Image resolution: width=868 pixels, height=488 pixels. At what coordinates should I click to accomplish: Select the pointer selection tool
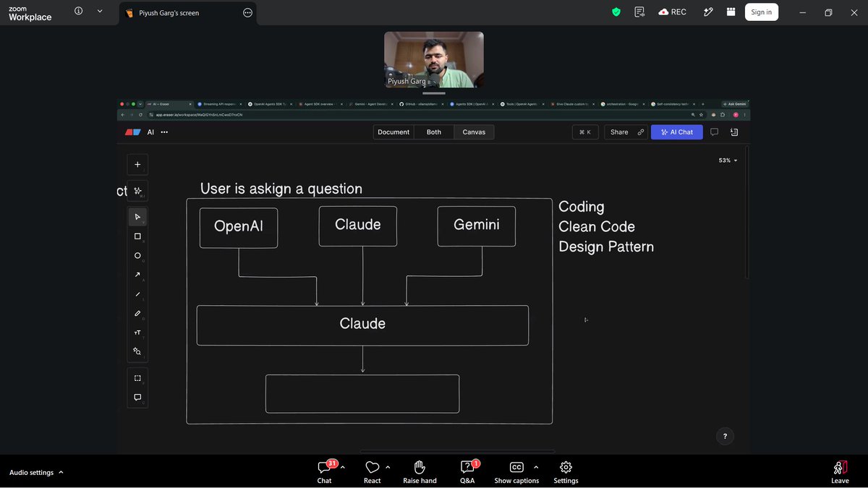pos(137,217)
